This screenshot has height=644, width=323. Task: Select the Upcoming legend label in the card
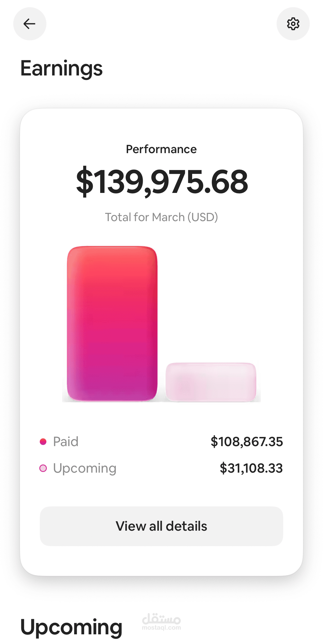pos(84,468)
